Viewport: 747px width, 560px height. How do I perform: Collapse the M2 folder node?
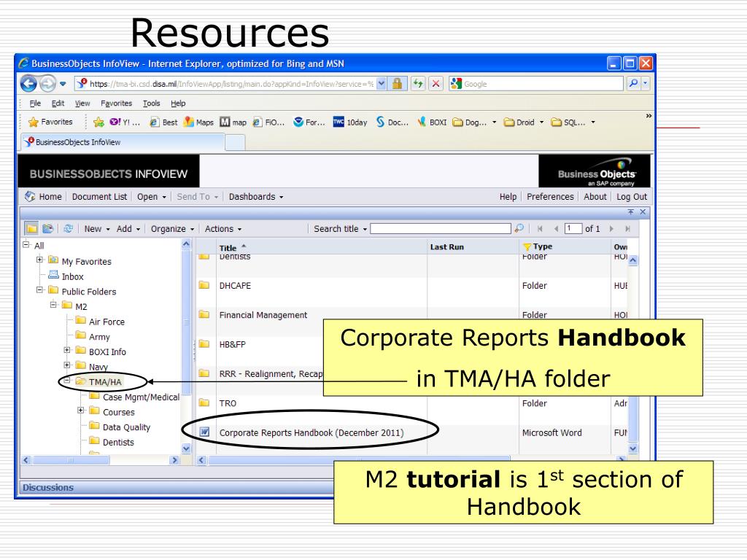point(53,304)
